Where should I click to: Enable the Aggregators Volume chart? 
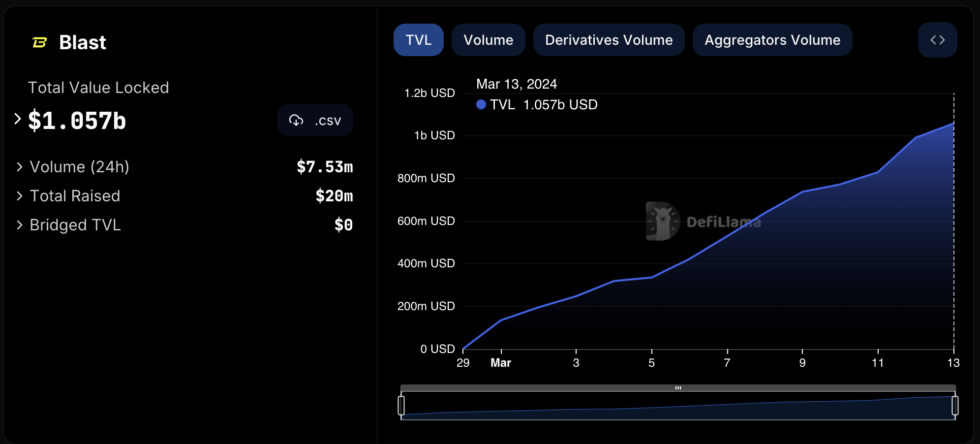[x=772, y=40]
